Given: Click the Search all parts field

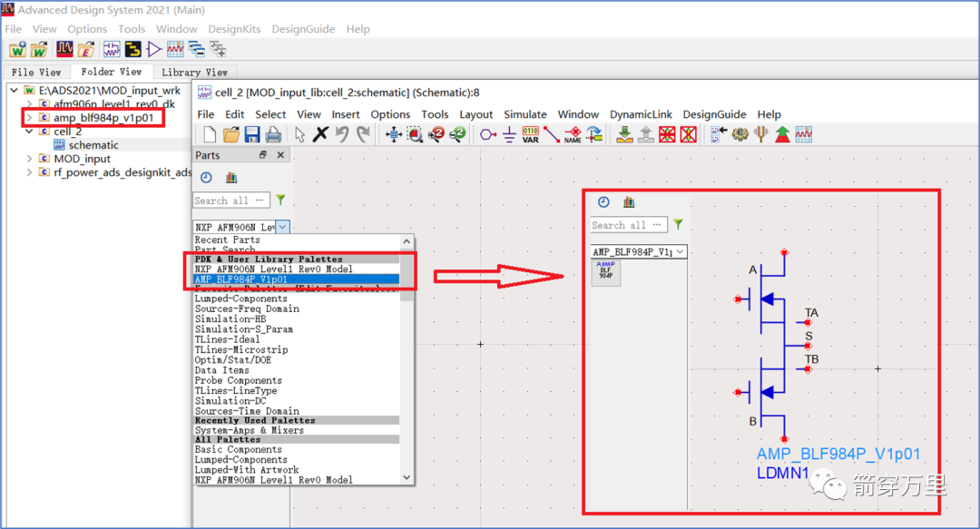Looking at the screenshot, I should coord(230,201).
